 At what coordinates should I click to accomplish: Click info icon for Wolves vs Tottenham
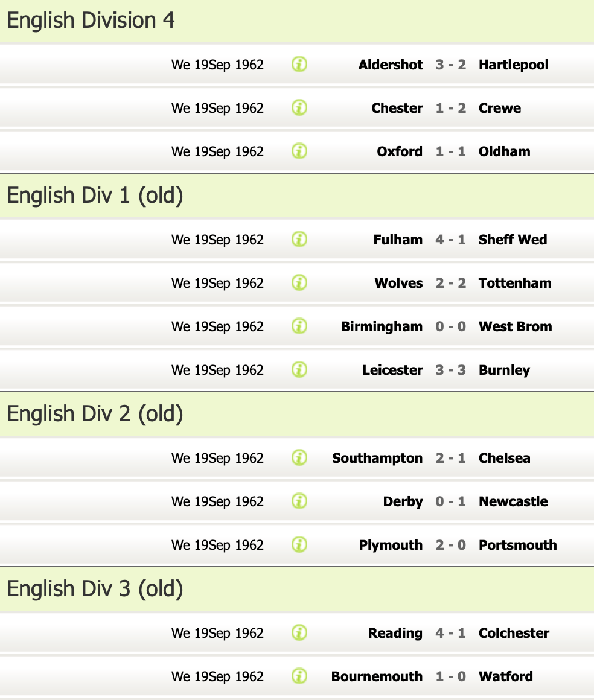[x=299, y=282]
